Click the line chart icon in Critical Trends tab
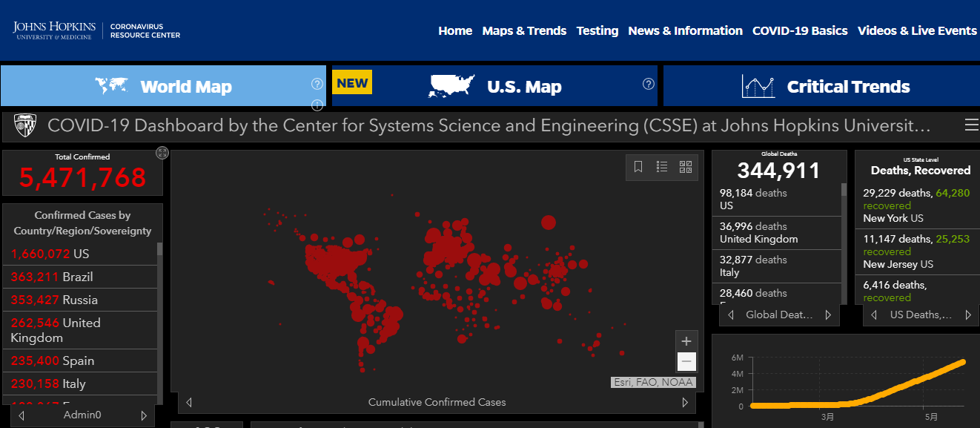This screenshot has width=980, height=428. 758,87
